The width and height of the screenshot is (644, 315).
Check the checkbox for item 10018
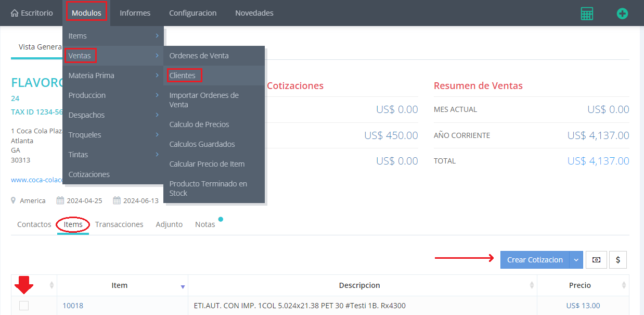click(24, 306)
